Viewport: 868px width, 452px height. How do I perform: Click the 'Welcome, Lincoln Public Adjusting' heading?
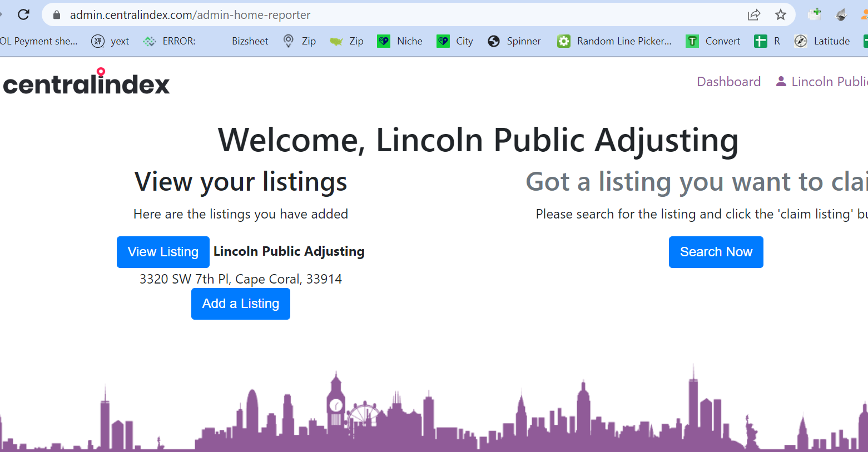point(478,140)
